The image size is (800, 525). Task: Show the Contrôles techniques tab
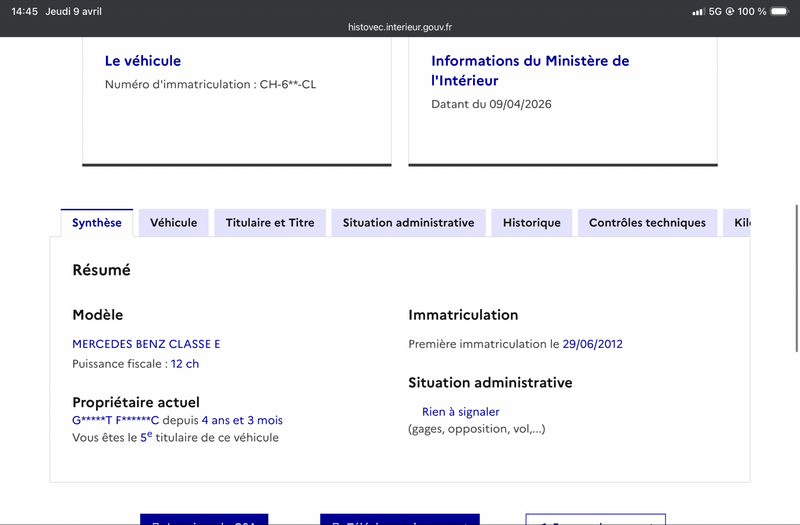point(647,223)
